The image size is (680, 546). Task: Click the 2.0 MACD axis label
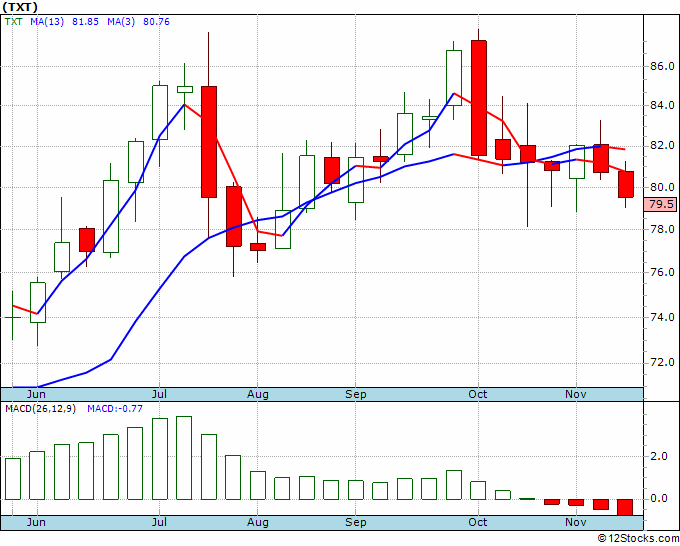tap(659, 456)
